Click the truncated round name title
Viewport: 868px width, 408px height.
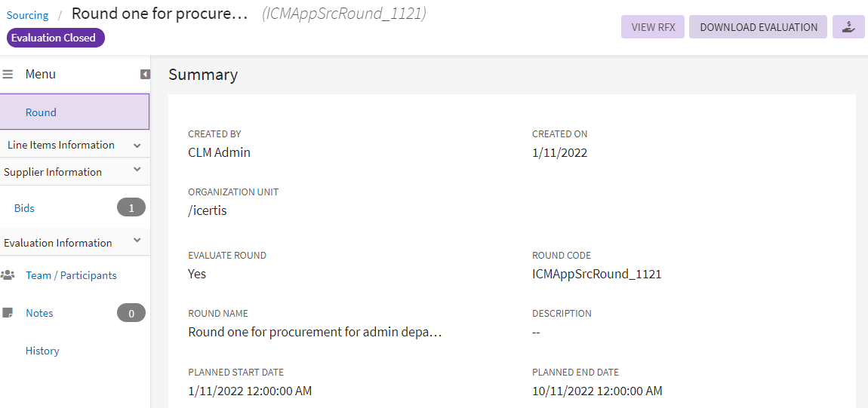click(159, 14)
